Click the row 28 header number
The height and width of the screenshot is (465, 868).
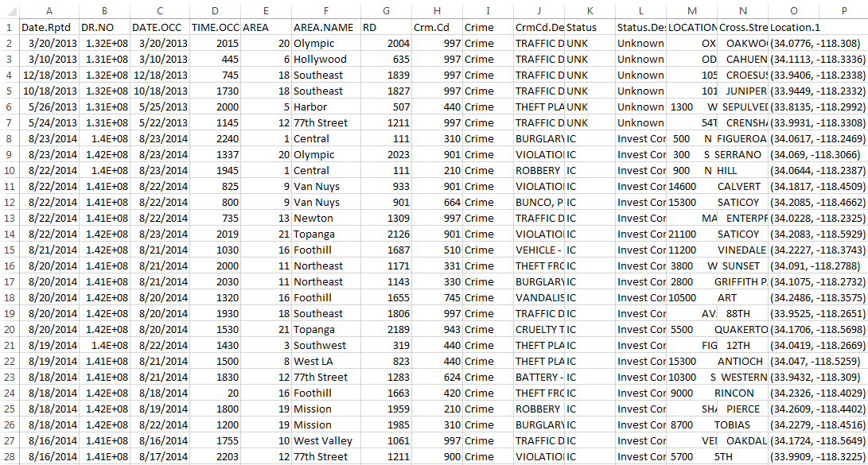tap(9, 456)
